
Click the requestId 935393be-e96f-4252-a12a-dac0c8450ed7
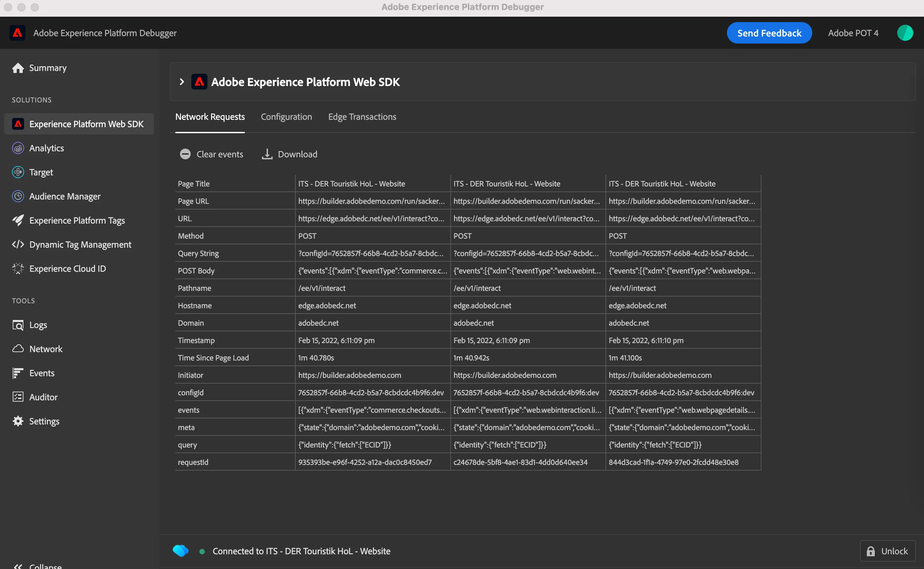tap(365, 462)
